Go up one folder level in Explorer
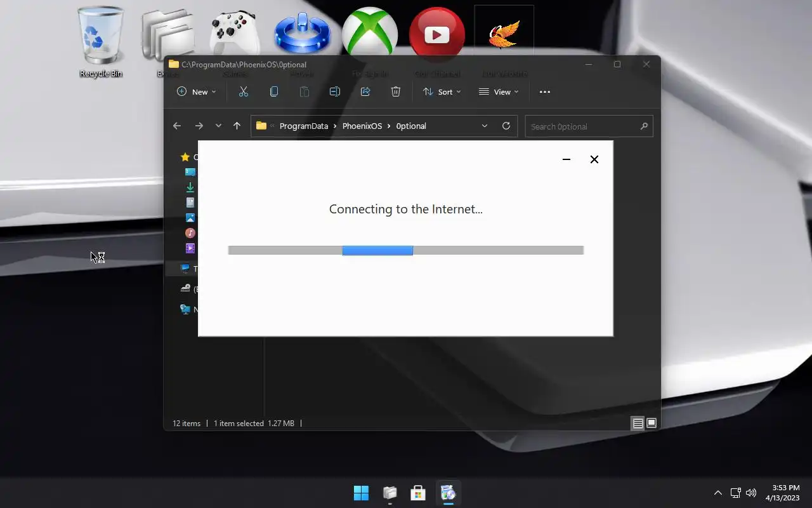Viewport: 812px width, 508px height. pos(237,126)
